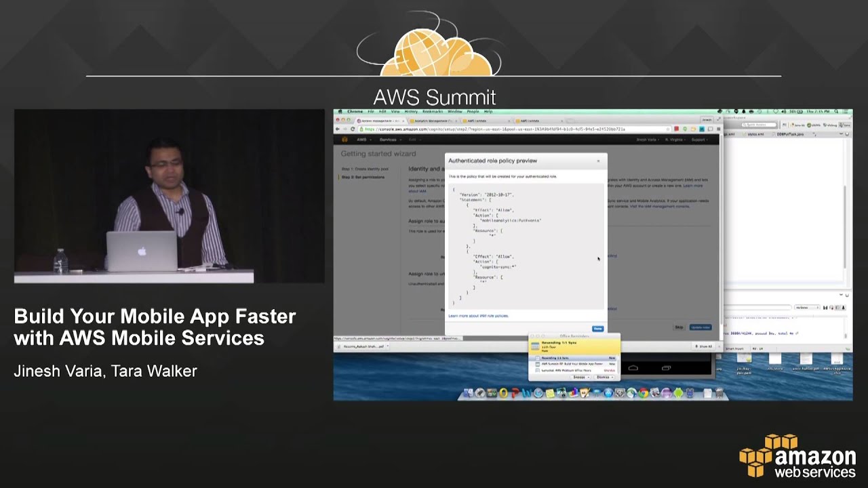Click Dismiss in Office Reminders
This screenshot has width=868, height=488.
(604, 377)
